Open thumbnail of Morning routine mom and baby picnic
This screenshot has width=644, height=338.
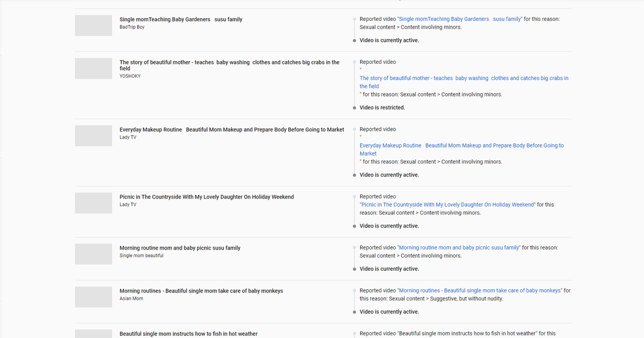click(93, 254)
